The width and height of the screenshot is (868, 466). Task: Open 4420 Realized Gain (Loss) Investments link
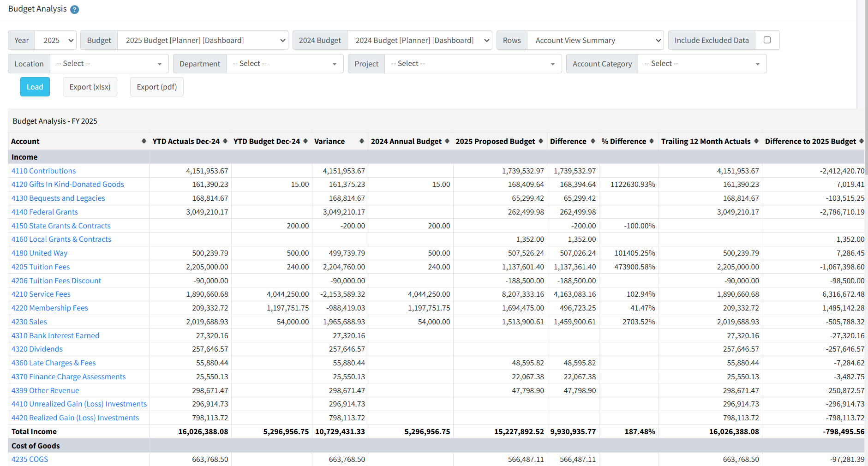click(75, 418)
